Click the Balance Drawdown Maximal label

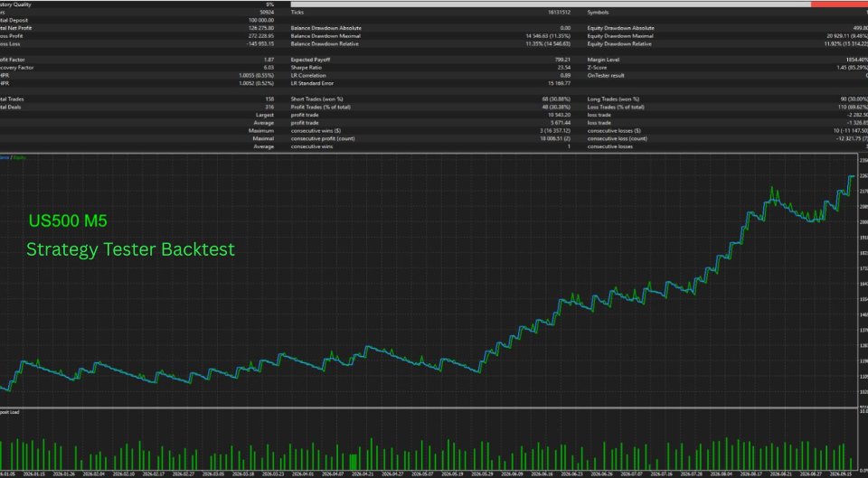325,36
